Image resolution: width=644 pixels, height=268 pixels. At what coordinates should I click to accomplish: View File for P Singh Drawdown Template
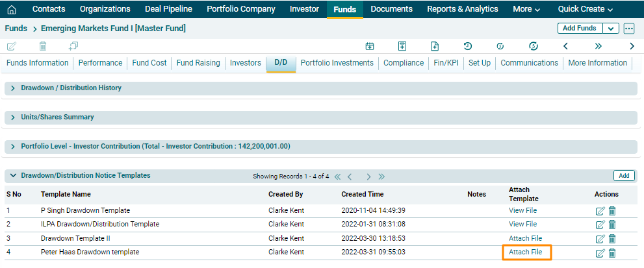click(522, 210)
